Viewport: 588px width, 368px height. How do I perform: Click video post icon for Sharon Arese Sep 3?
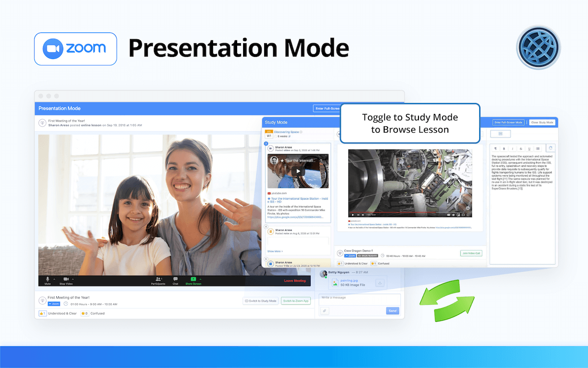point(270,148)
